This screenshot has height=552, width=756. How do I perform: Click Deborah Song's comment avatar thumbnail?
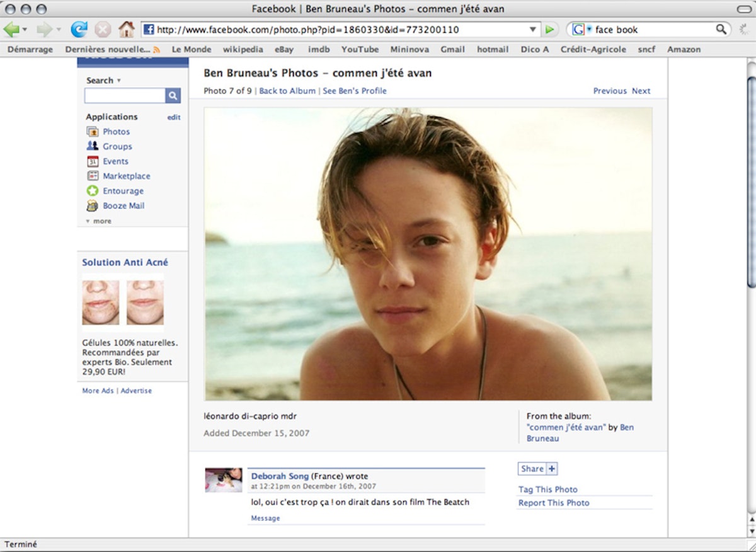click(x=224, y=480)
